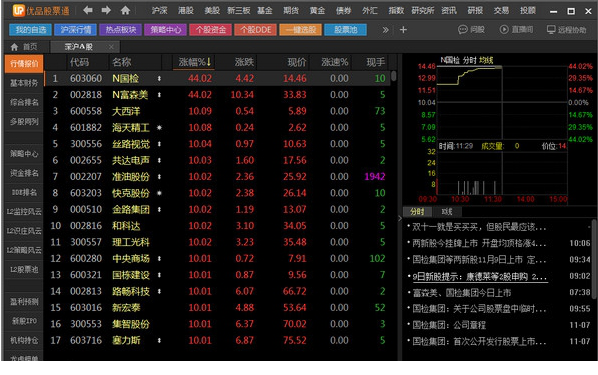Add a shortcut with the plus icon
Screen dimensions: 598x375
pos(403,29)
